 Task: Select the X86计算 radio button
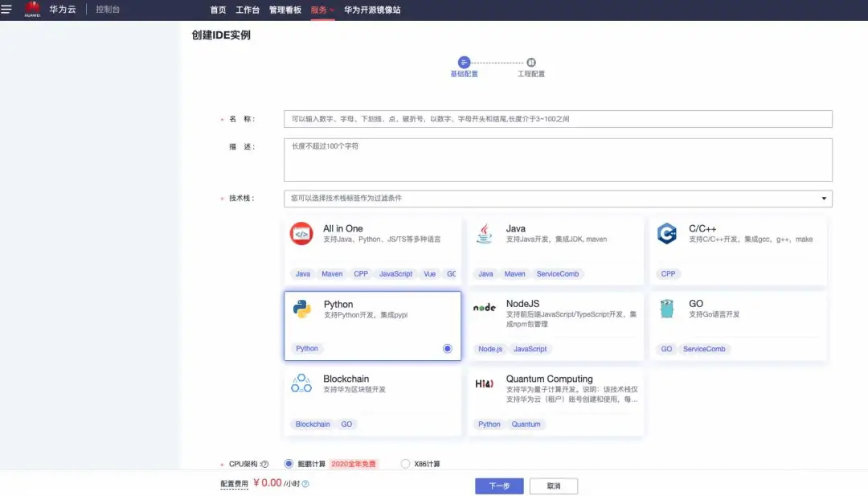click(405, 464)
